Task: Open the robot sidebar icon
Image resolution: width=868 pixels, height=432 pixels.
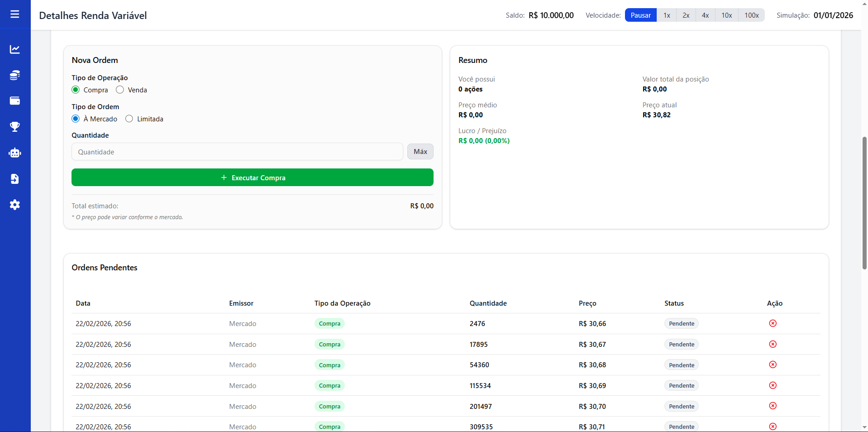Action: pos(15,153)
